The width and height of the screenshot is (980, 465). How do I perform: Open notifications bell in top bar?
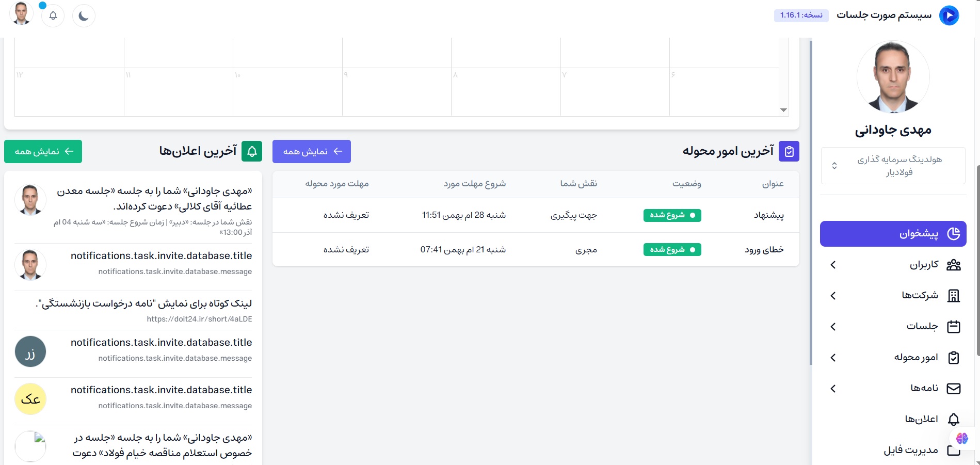(x=53, y=16)
